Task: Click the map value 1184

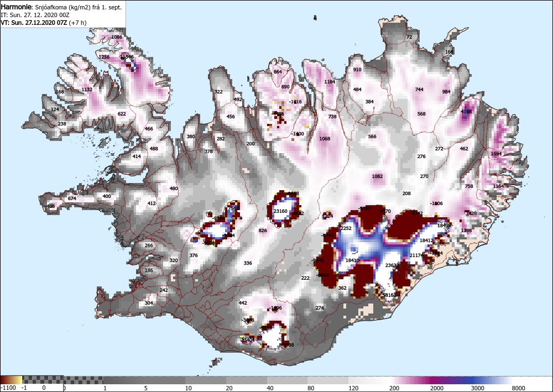Action: 330,82
